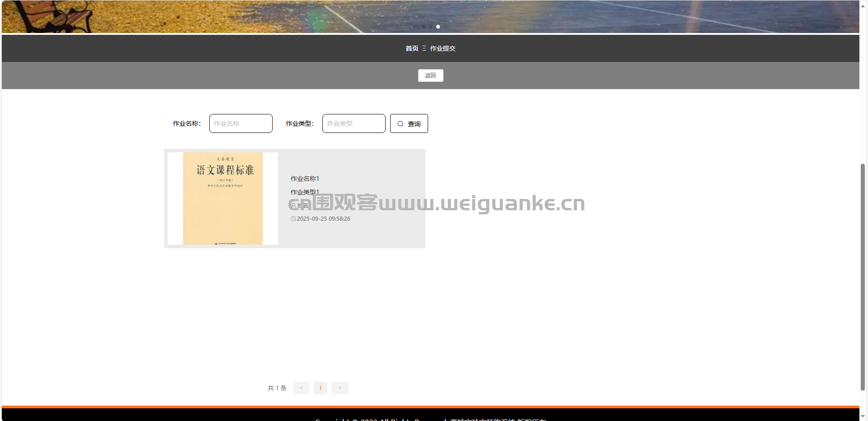Screen dimensions: 868x421
Task: Click the 作业提交 breadcrumb item
Action: coord(443,48)
